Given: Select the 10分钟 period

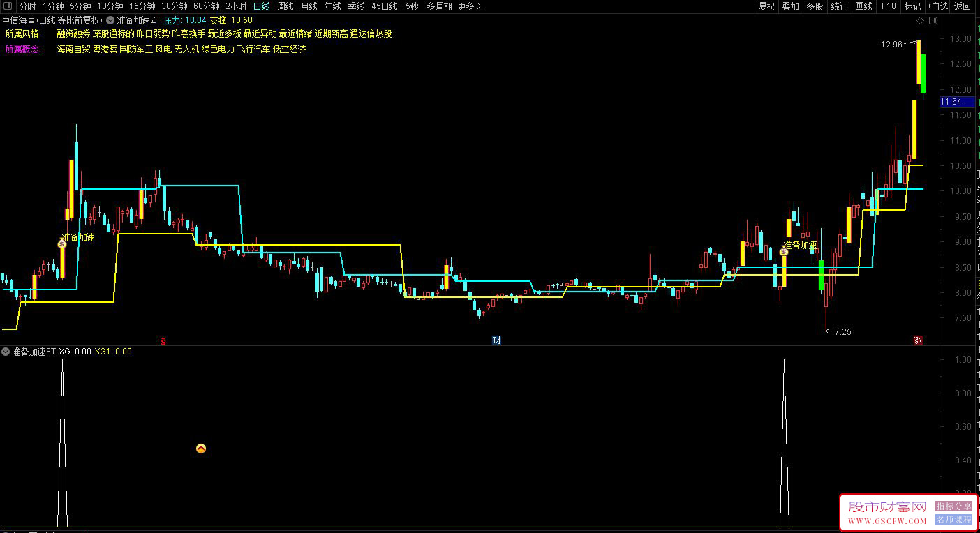Looking at the screenshot, I should (110, 6).
